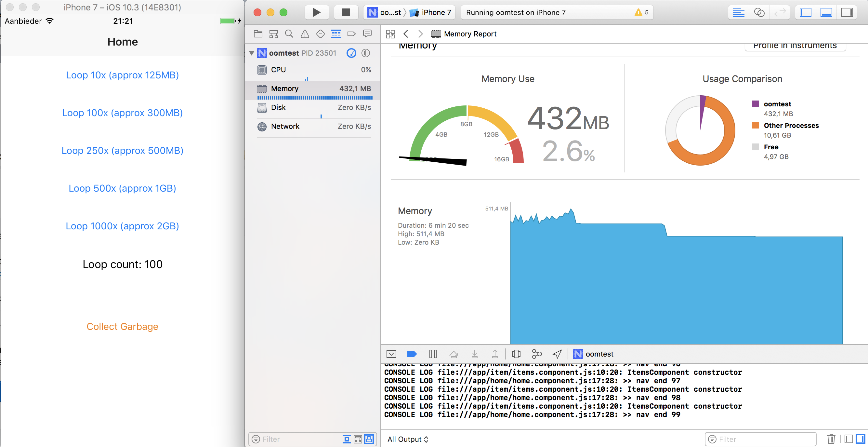Click the Debug View Hierarchy icon

click(516, 354)
